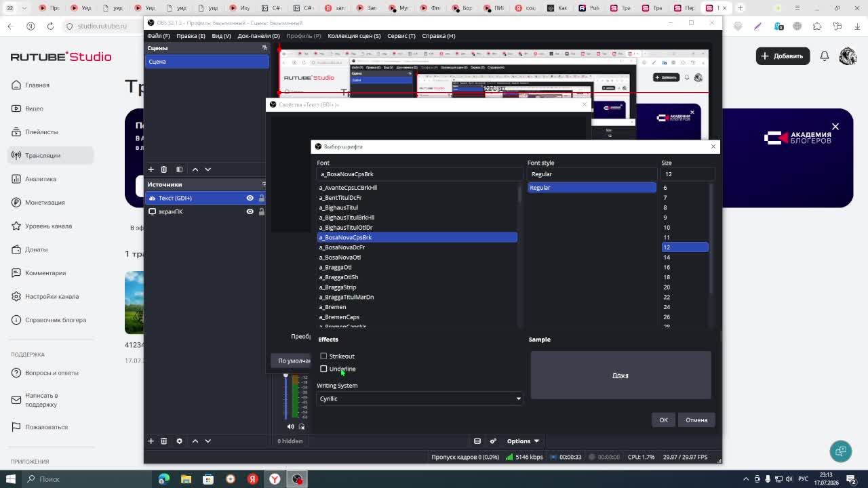This screenshot has width=868, height=488.
Task: Toggle visibility of экранПК source
Action: click(x=250, y=211)
